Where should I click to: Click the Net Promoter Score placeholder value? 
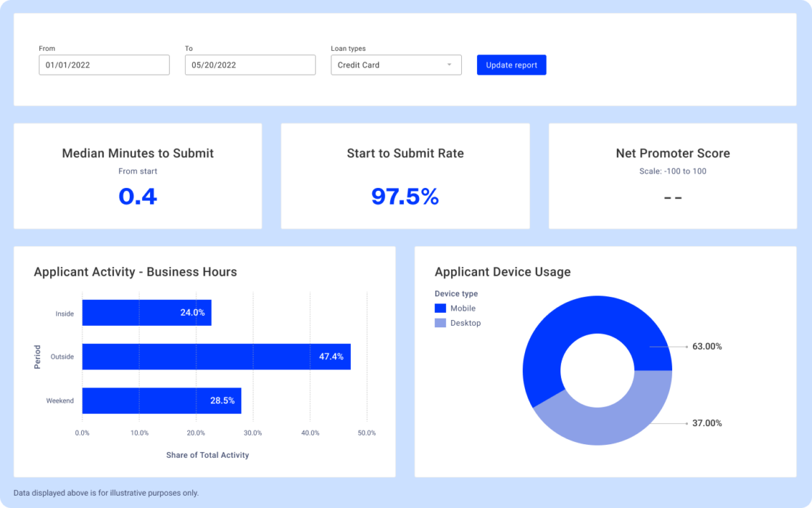[x=672, y=196]
